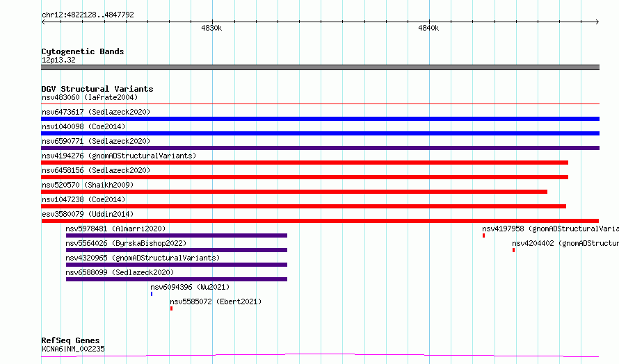Click the nsv5564026 (ByrskaBishop2022) label
Screen dimensions: 619x364
click(x=126, y=243)
